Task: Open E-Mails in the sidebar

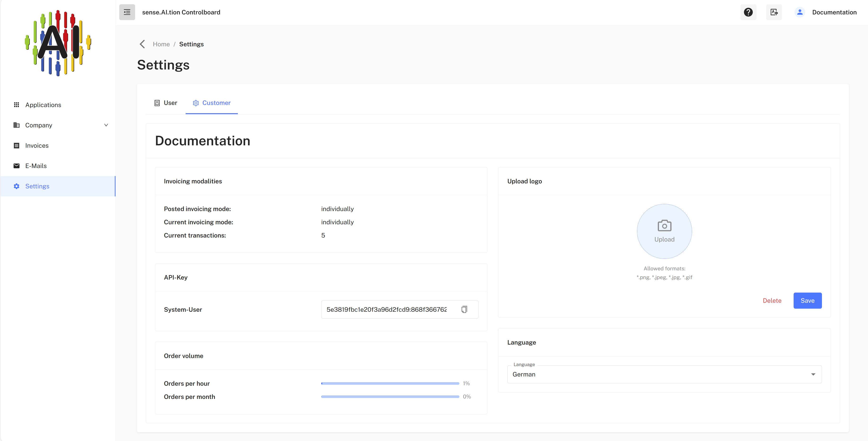Action: click(x=58, y=166)
